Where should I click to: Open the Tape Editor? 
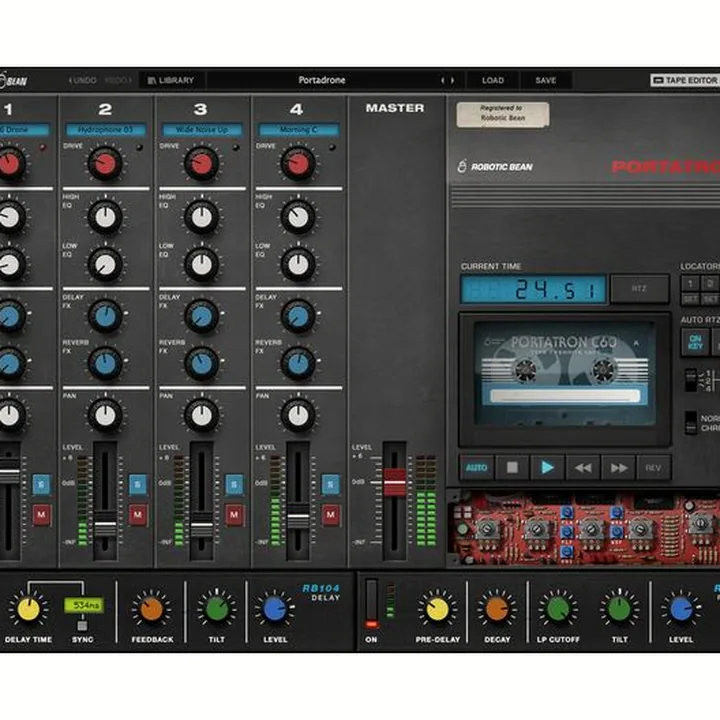point(685,80)
